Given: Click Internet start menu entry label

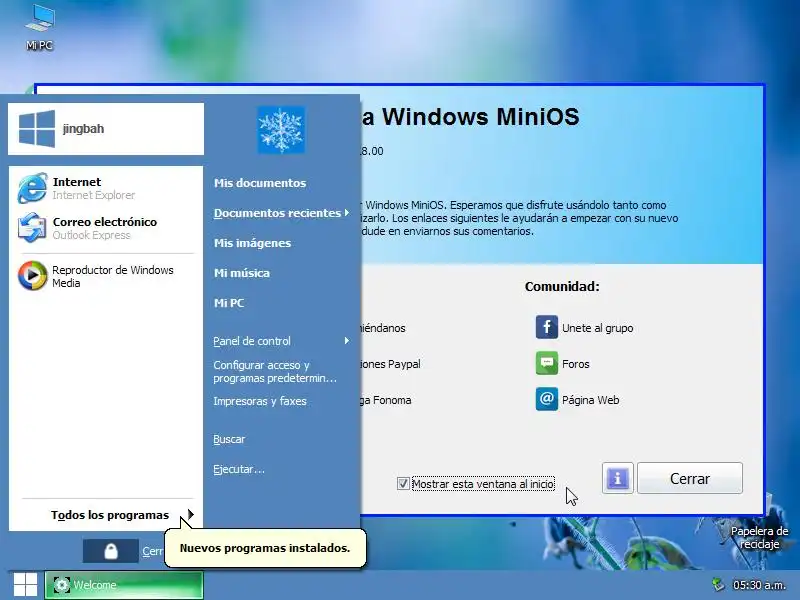Looking at the screenshot, I should 77,182.
